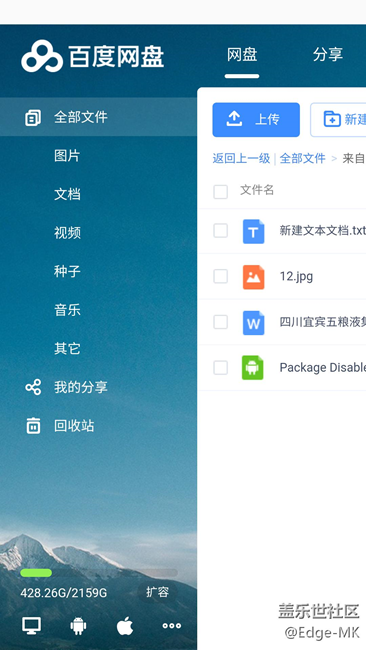This screenshot has width=366, height=650.
Task: Check the box for Package Disabler file
Action: (x=221, y=367)
